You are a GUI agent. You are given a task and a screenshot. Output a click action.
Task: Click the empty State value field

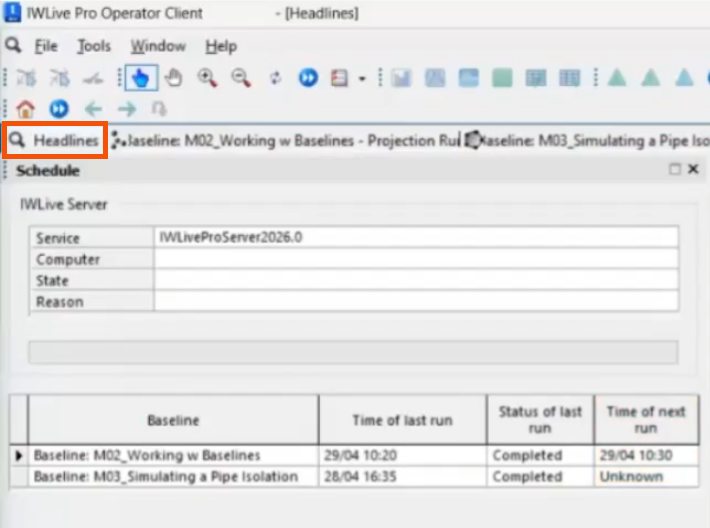click(x=416, y=280)
